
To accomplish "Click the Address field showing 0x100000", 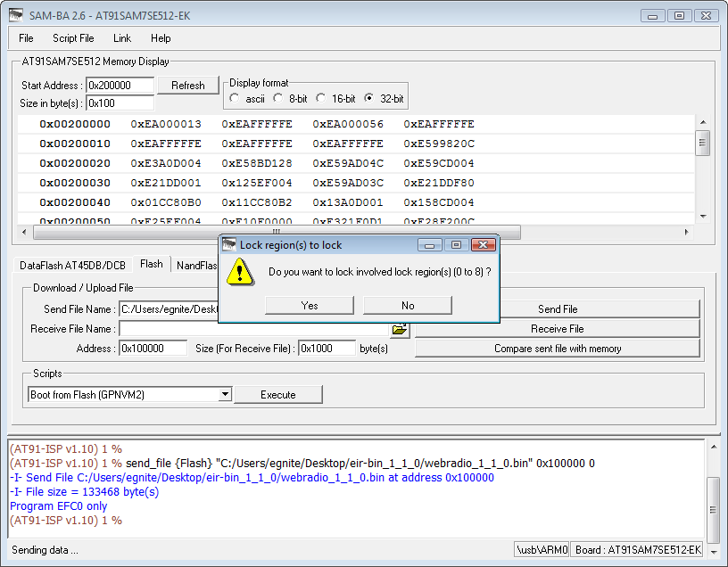I will (153, 349).
